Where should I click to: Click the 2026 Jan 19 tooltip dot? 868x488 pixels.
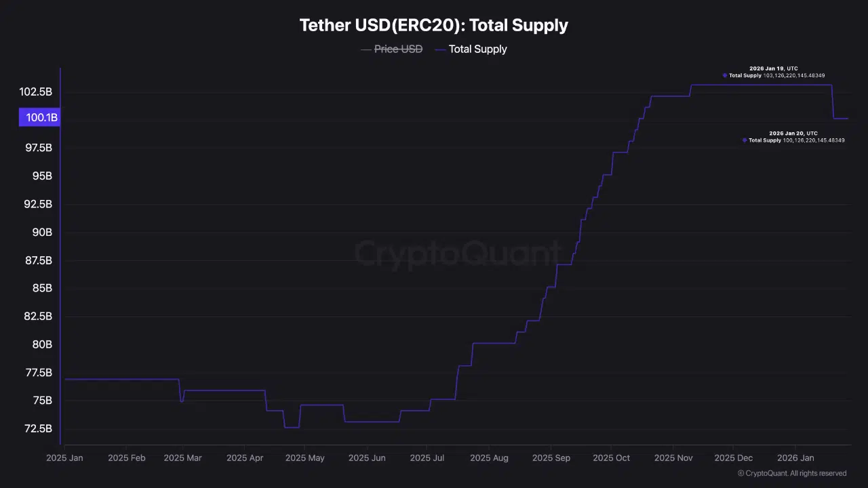point(724,75)
